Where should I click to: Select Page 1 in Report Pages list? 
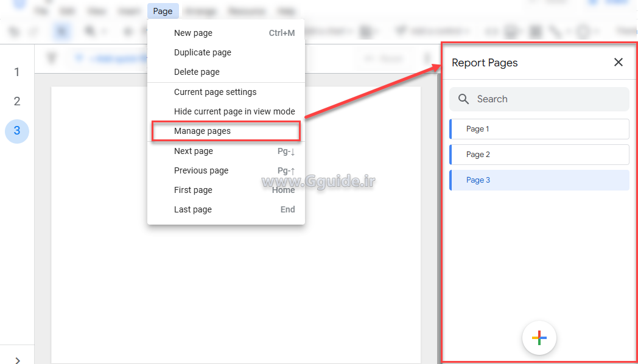pos(539,129)
